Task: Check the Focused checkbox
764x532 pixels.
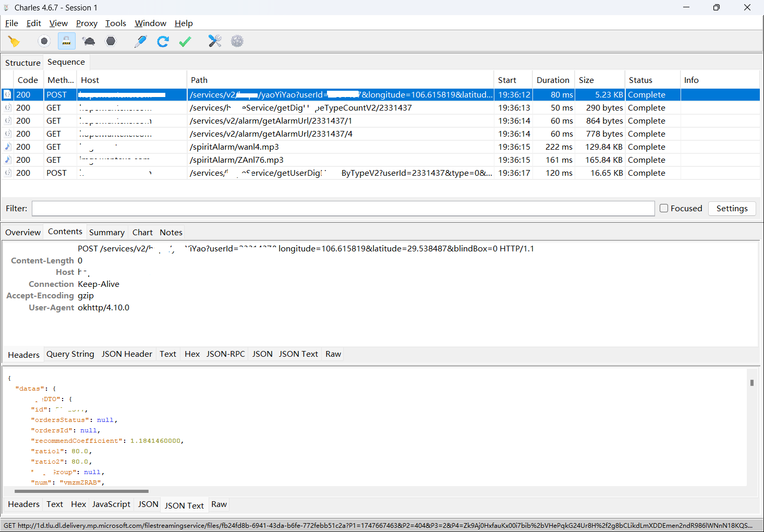Action: tap(664, 208)
